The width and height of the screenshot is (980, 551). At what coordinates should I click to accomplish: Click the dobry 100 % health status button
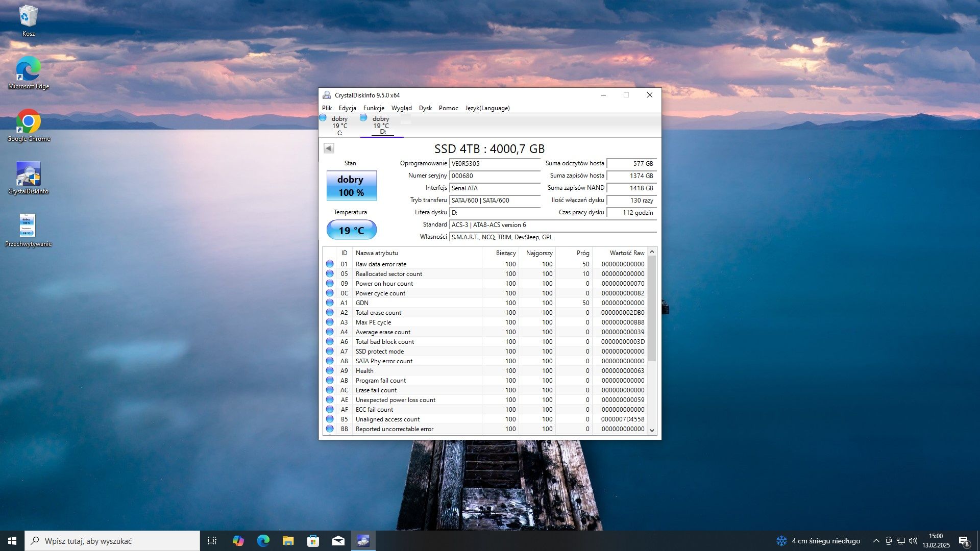coord(351,186)
